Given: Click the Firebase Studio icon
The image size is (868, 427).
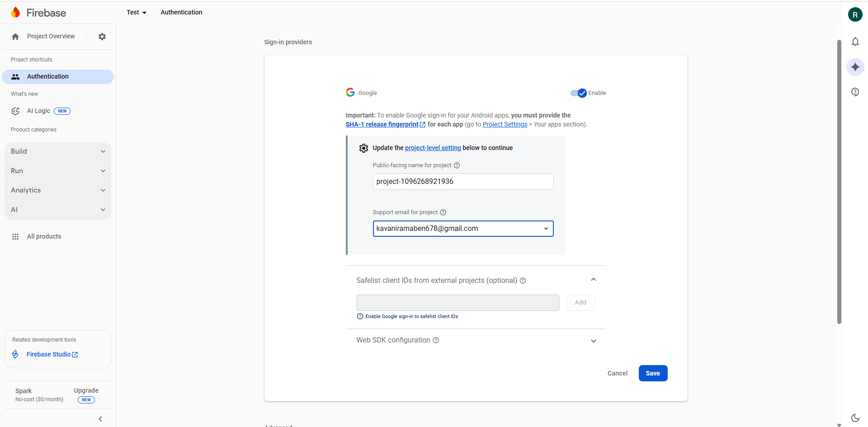Looking at the screenshot, I should [15, 354].
